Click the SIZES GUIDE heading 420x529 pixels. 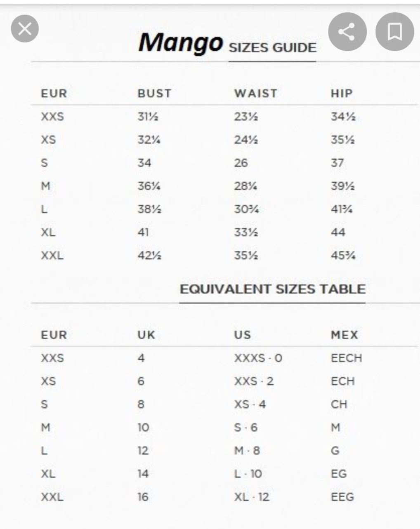point(272,48)
